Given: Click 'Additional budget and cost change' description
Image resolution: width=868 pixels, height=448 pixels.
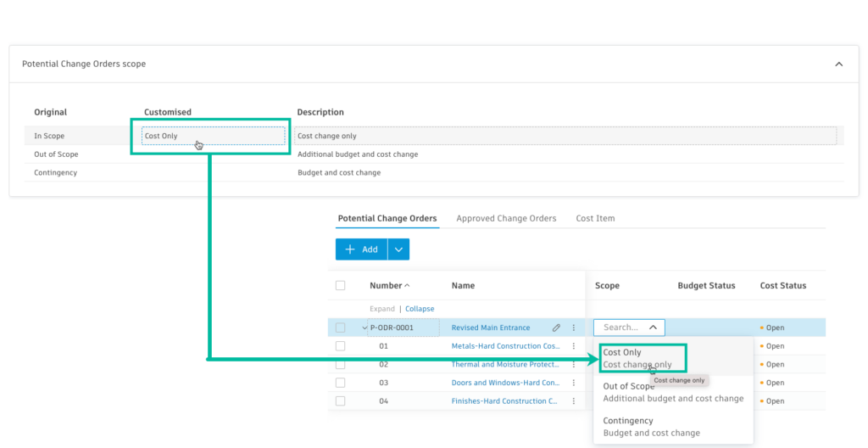Looking at the screenshot, I should pos(358,154).
